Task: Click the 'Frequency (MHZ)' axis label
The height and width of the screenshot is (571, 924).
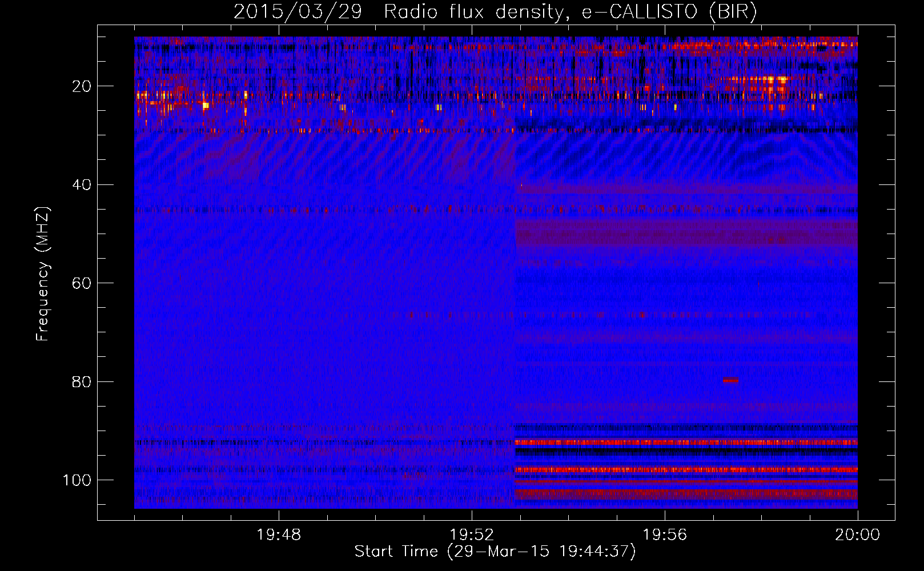Action: tap(43, 274)
